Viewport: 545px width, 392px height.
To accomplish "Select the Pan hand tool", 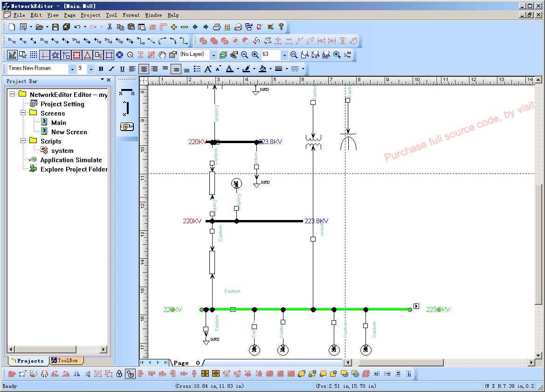I will (162, 55).
